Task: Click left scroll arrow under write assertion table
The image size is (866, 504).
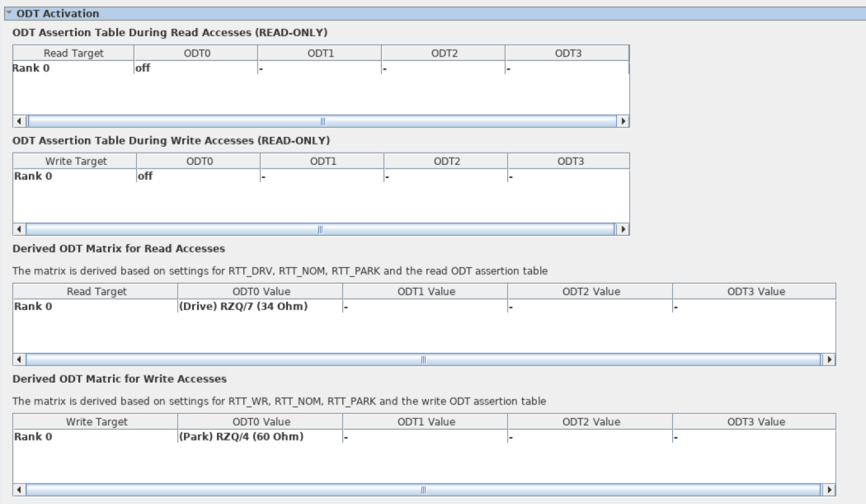Action: point(19,228)
